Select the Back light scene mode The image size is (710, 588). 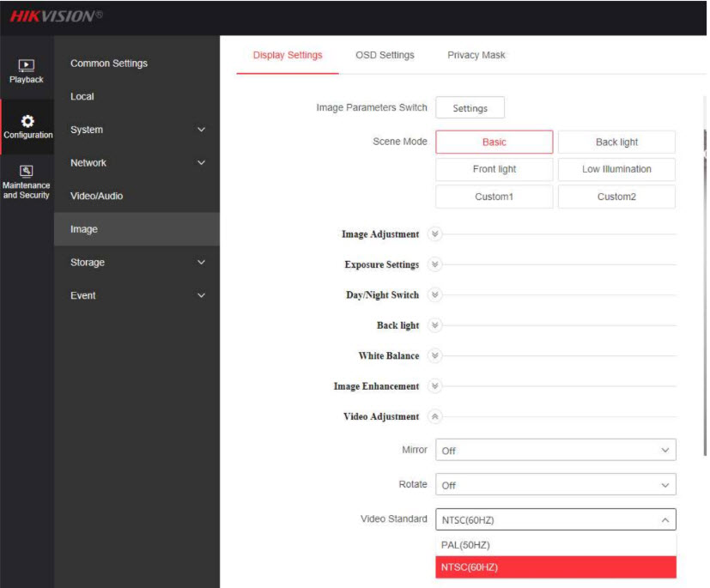click(616, 142)
